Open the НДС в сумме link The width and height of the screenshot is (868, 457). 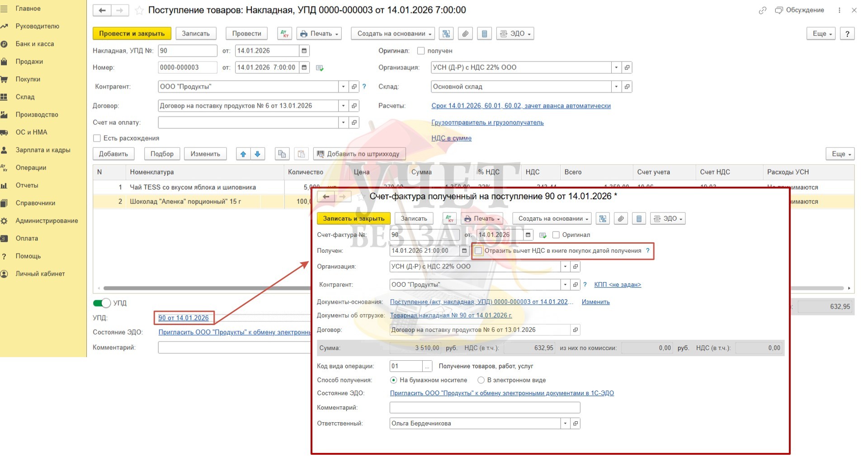coord(451,138)
